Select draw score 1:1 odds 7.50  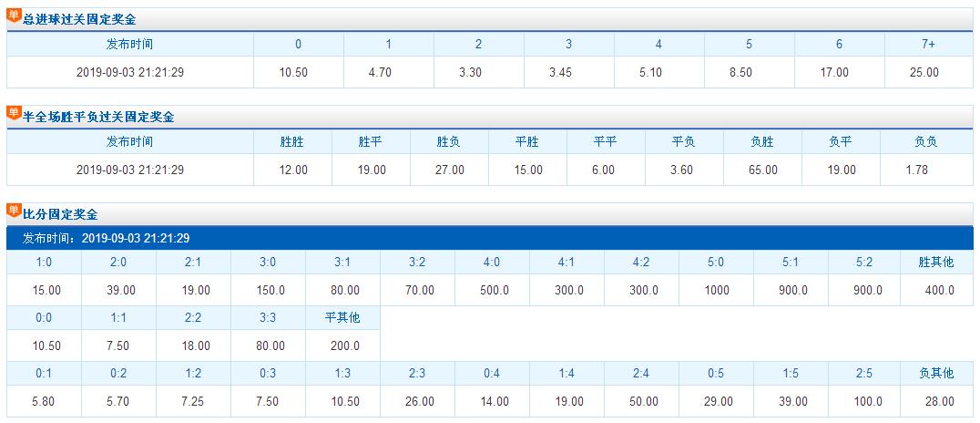[x=117, y=346]
